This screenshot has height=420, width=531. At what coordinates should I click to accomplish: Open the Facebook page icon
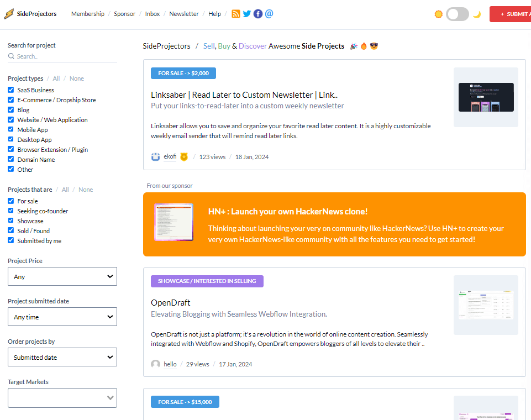(258, 14)
